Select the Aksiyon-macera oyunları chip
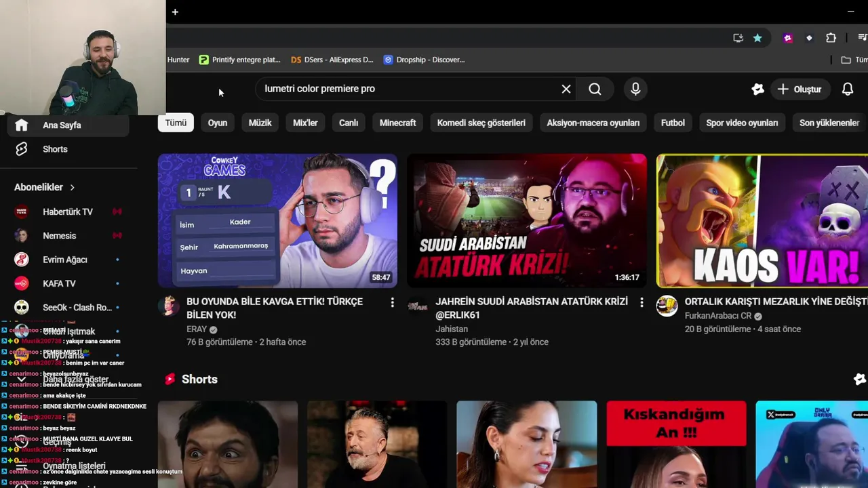 593,123
